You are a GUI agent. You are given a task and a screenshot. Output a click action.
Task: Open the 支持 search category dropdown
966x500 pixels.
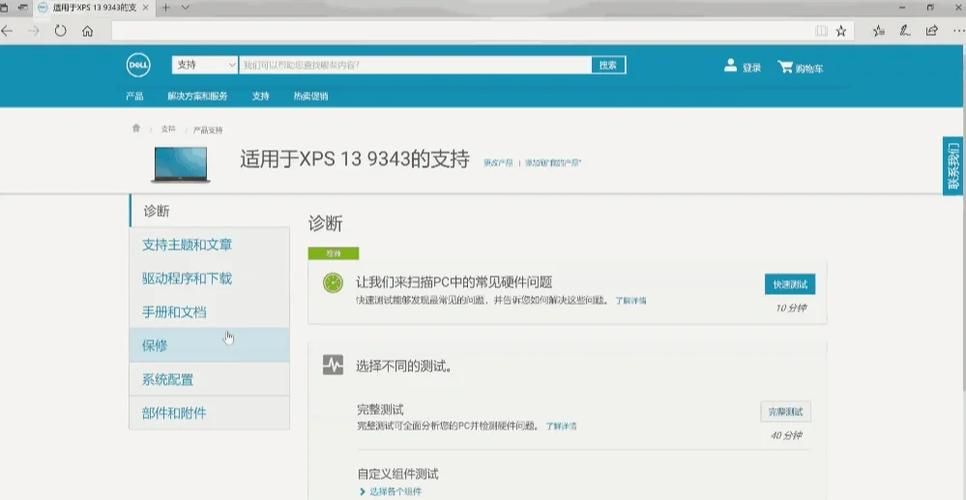click(205, 65)
